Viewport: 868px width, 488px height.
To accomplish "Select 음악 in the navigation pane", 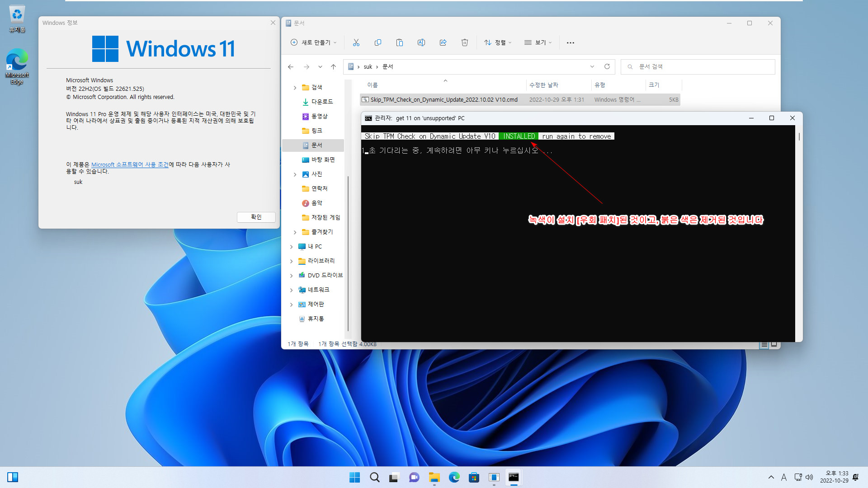I will tap(312, 203).
